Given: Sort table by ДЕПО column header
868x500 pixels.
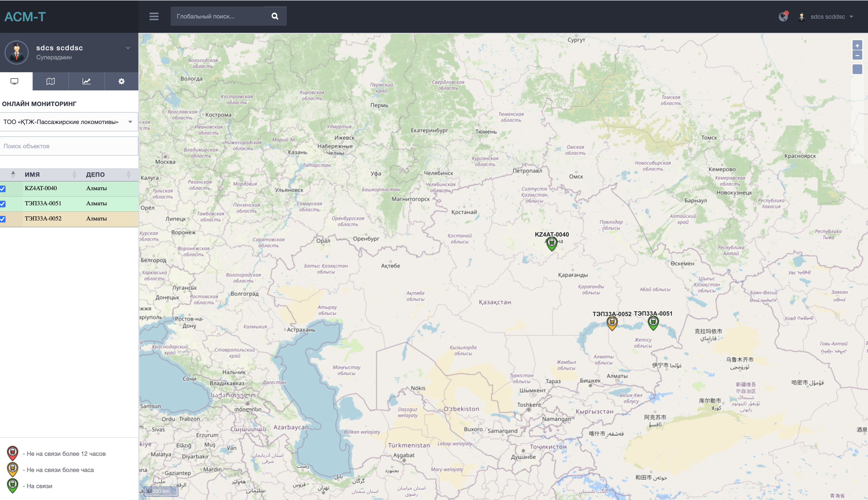Looking at the screenshot, I should tap(95, 174).
